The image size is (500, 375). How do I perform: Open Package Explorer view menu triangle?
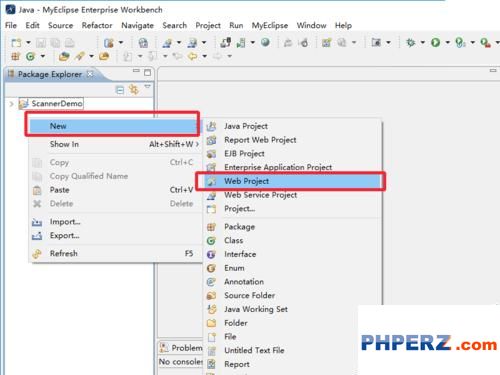click(147, 87)
